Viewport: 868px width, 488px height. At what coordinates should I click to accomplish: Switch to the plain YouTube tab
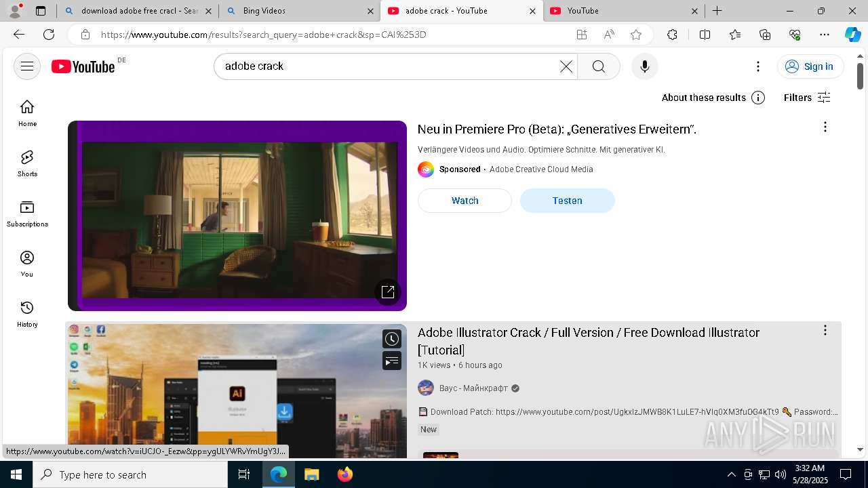coord(623,11)
